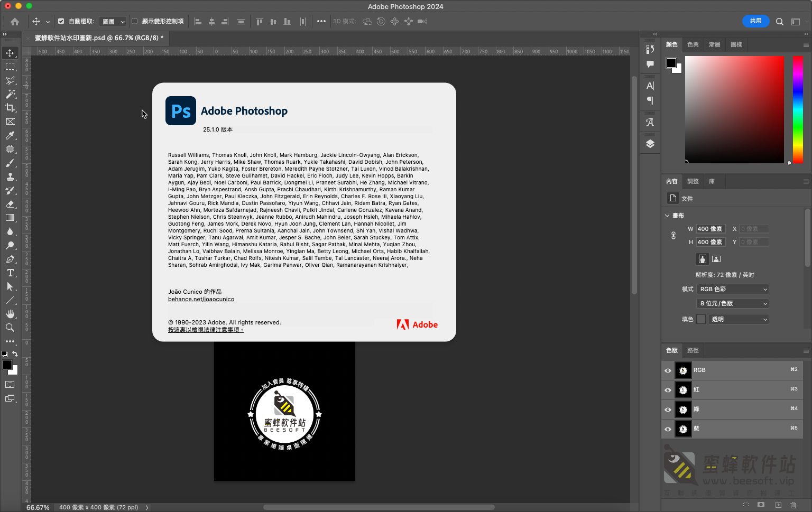Select the Zoom tool
The width and height of the screenshot is (812, 512).
click(10, 328)
